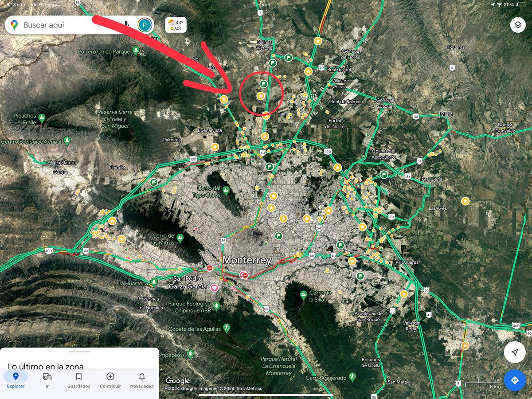The width and height of the screenshot is (532, 399).
Task: Tap the Monterrey city label
Action: 246,261
